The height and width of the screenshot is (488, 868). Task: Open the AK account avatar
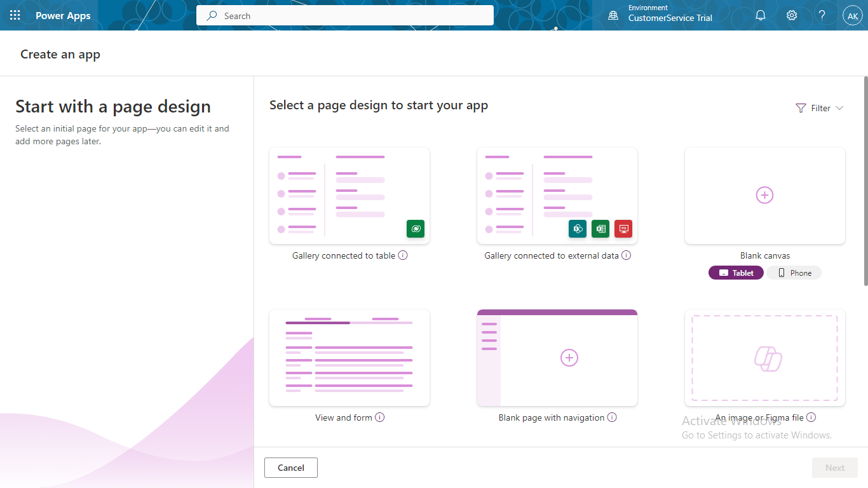click(852, 15)
